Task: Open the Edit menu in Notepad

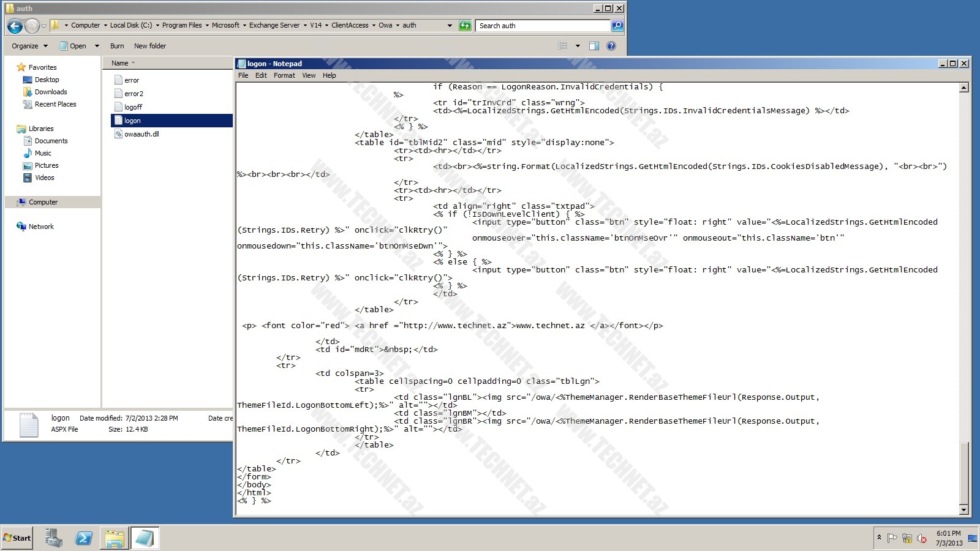Action: pyautogui.click(x=261, y=75)
